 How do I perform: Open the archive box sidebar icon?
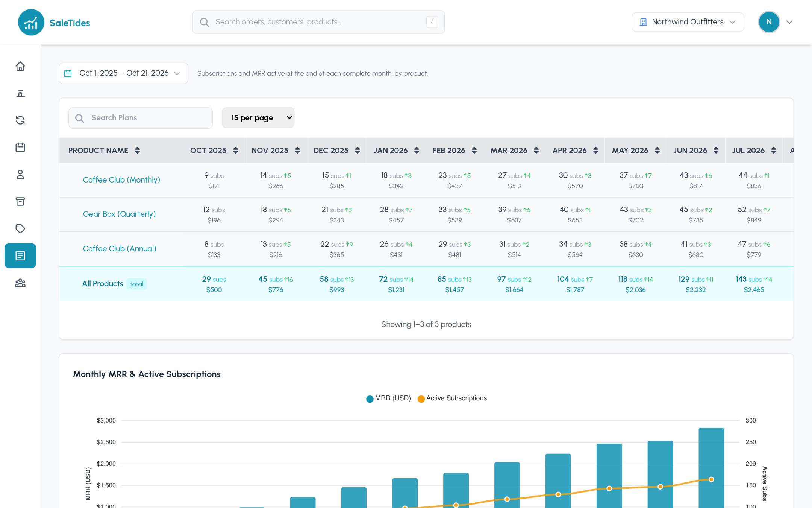(20, 202)
